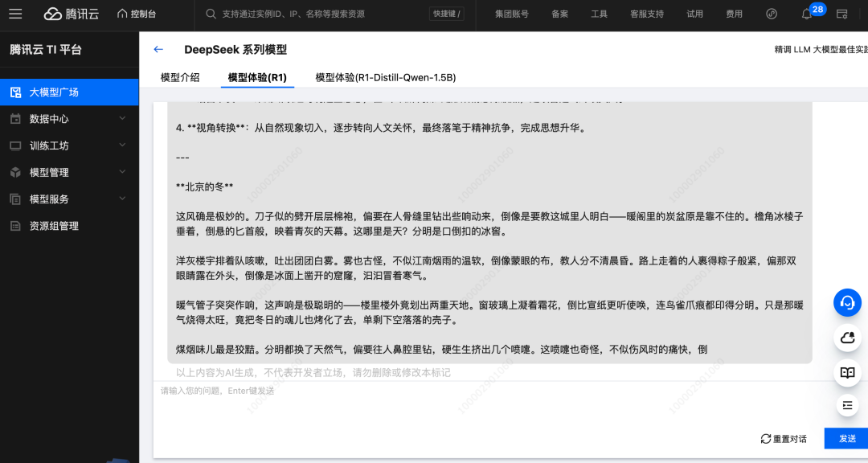Open the 工具 menu
Image resolution: width=868 pixels, height=463 pixels.
click(599, 14)
